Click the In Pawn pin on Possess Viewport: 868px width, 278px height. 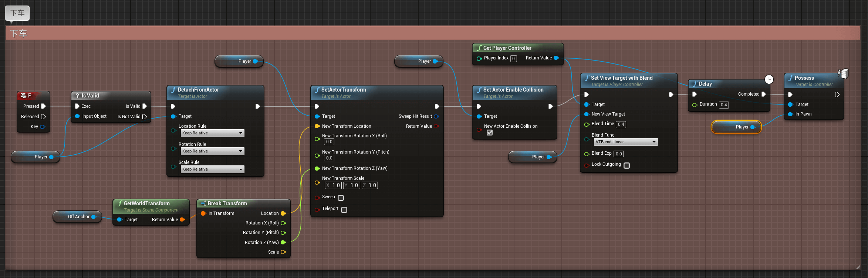point(790,114)
